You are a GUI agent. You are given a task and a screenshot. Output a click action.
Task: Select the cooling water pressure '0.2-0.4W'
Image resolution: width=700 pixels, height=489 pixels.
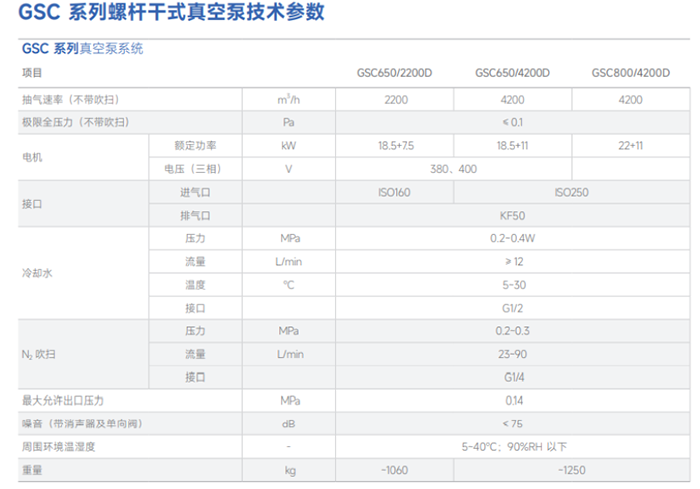click(x=512, y=238)
